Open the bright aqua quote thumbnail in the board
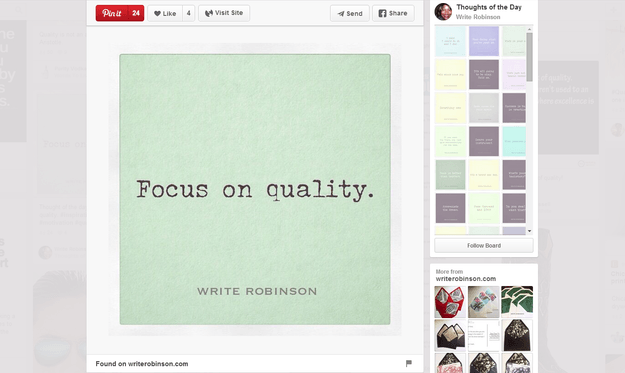Viewport: 625px width, 373px height. [x=514, y=141]
